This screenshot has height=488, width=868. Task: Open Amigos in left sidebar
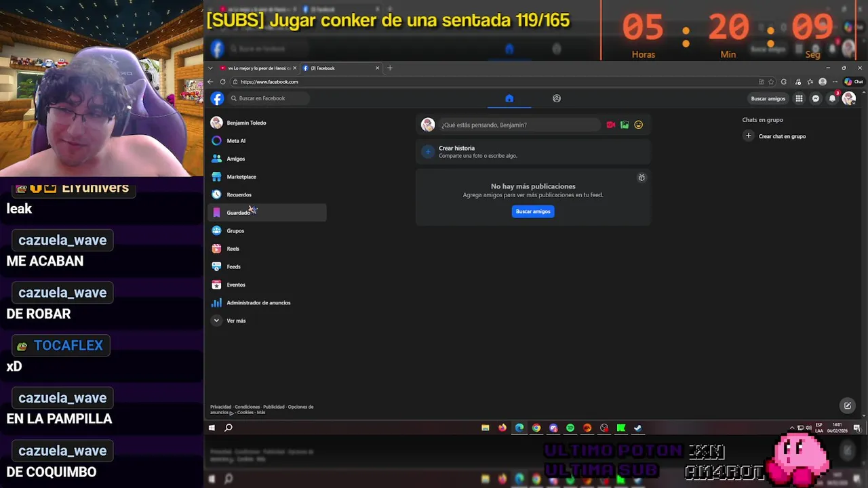pos(268,159)
